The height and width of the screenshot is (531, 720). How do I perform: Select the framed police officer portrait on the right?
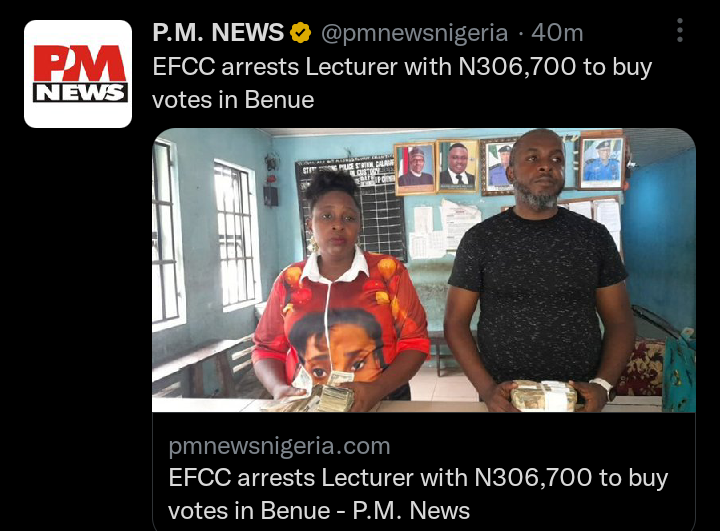[x=602, y=162]
